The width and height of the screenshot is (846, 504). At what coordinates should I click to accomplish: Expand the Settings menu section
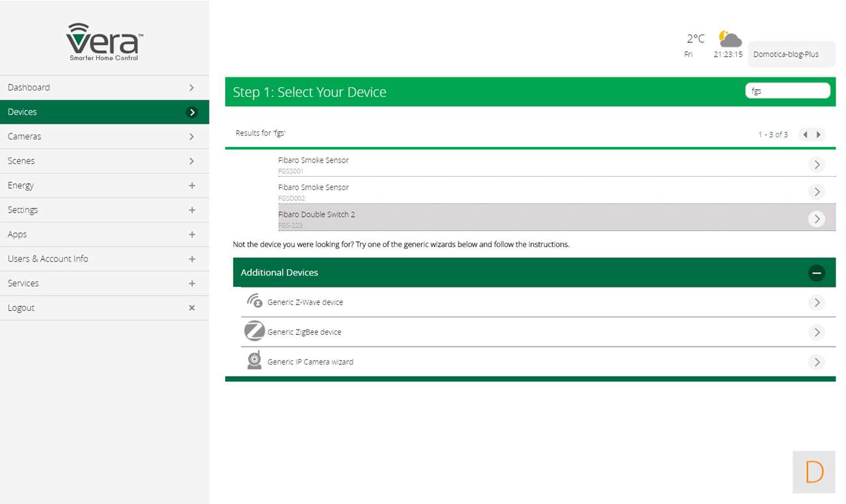point(191,210)
